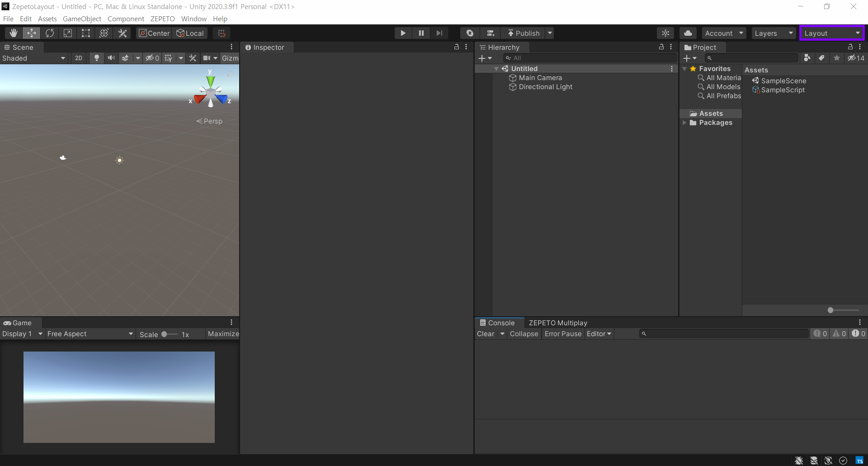
Task: Open the Layers dropdown
Action: (774, 33)
